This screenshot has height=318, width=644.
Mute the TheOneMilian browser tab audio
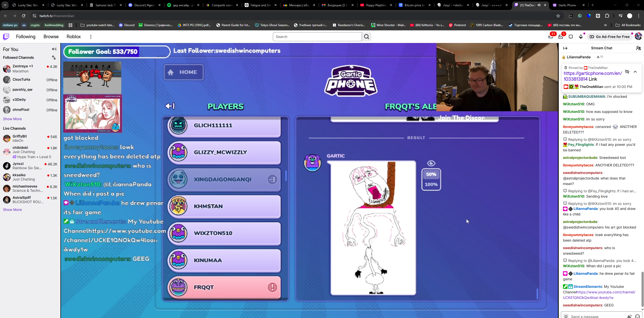pyautogui.click(x=539, y=5)
